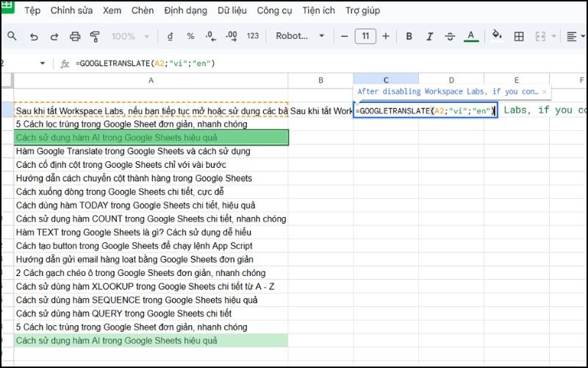Increase decimal places

pos(232,36)
